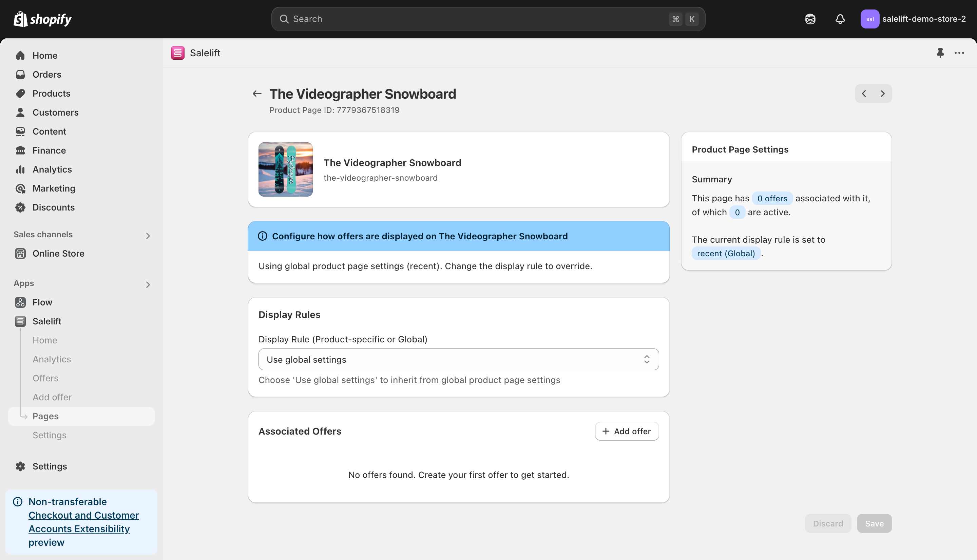Open the three-dot more actions menu

point(959,53)
